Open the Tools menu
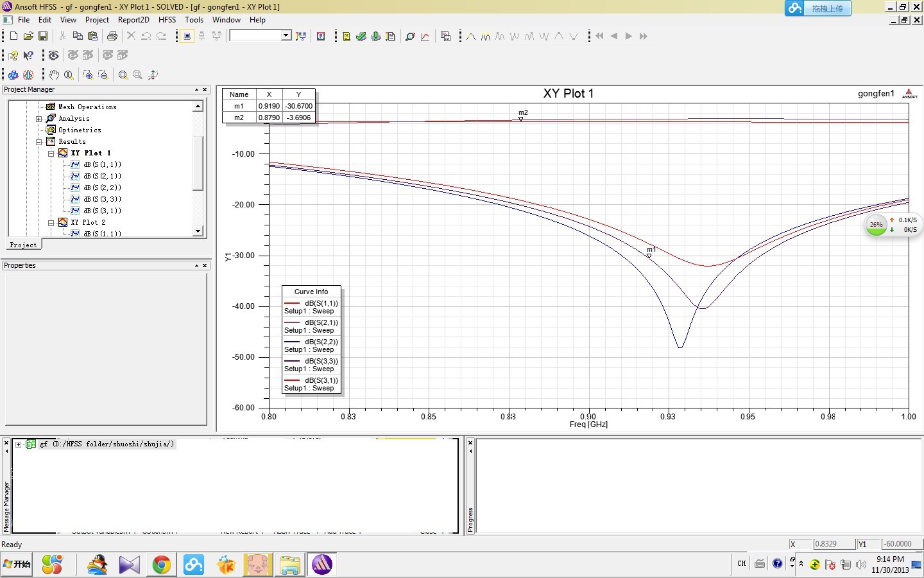This screenshot has width=924, height=578. coord(194,20)
